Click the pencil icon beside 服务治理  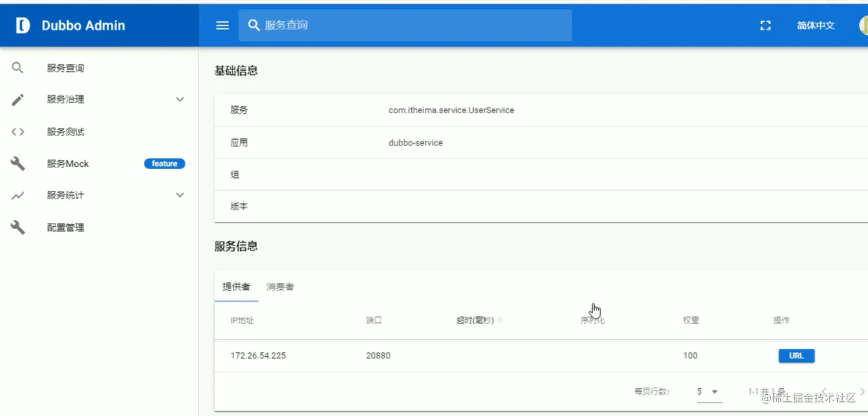(x=18, y=99)
